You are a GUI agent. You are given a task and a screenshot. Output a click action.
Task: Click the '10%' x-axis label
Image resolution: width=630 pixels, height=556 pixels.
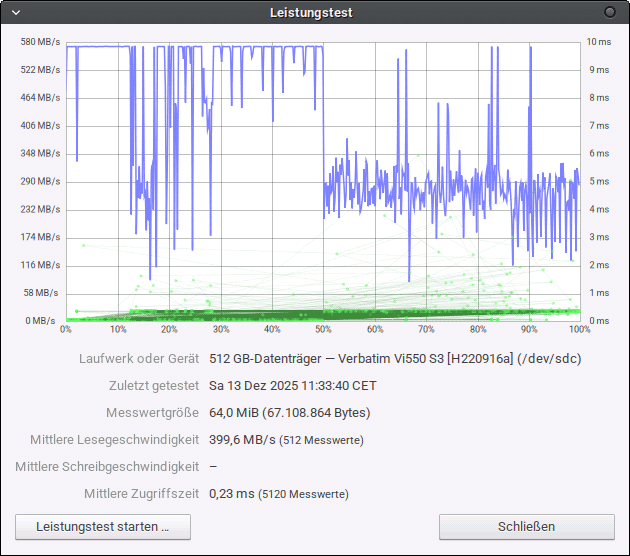pos(118,329)
